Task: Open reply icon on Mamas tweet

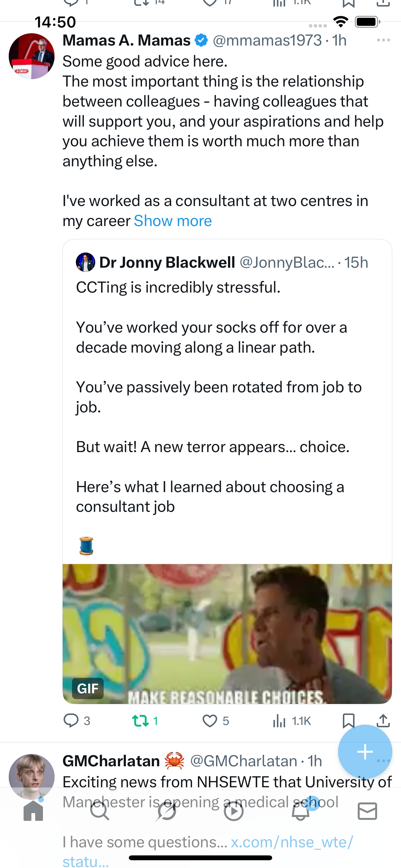Action: pos(71,721)
